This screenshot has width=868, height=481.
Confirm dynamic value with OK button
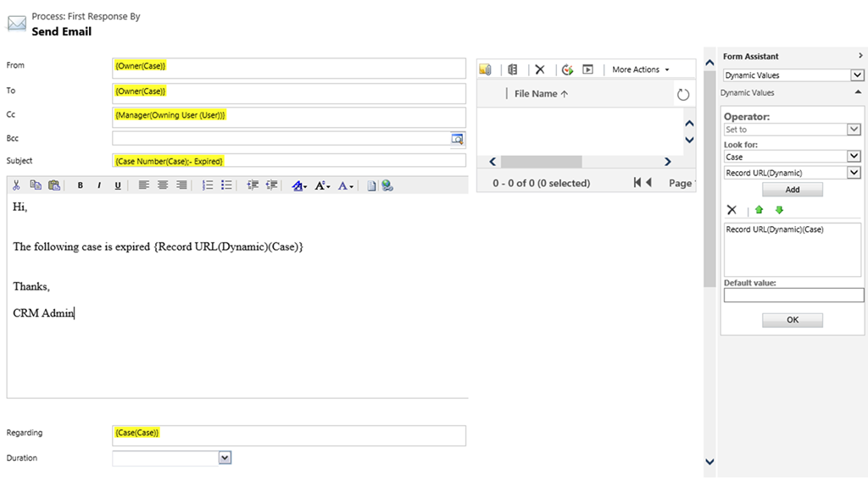(x=792, y=320)
